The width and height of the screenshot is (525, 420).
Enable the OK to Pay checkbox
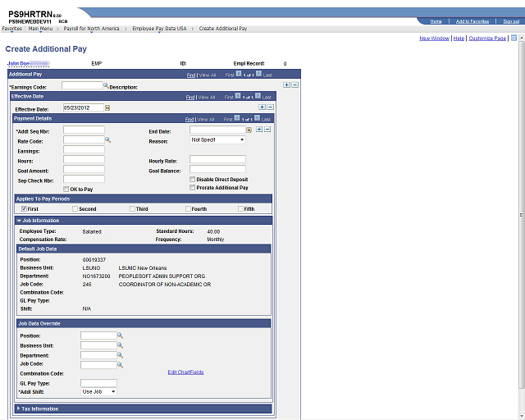coord(66,189)
